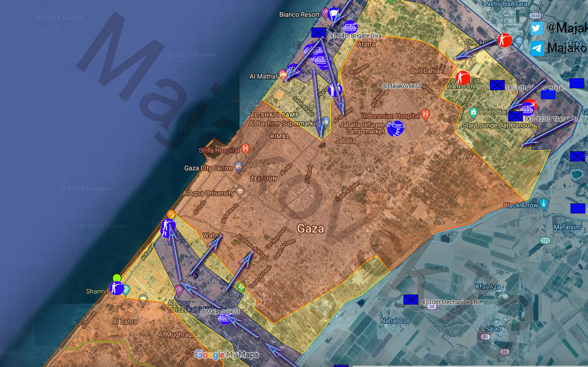Click the route 232 road shield

click(x=545, y=240)
